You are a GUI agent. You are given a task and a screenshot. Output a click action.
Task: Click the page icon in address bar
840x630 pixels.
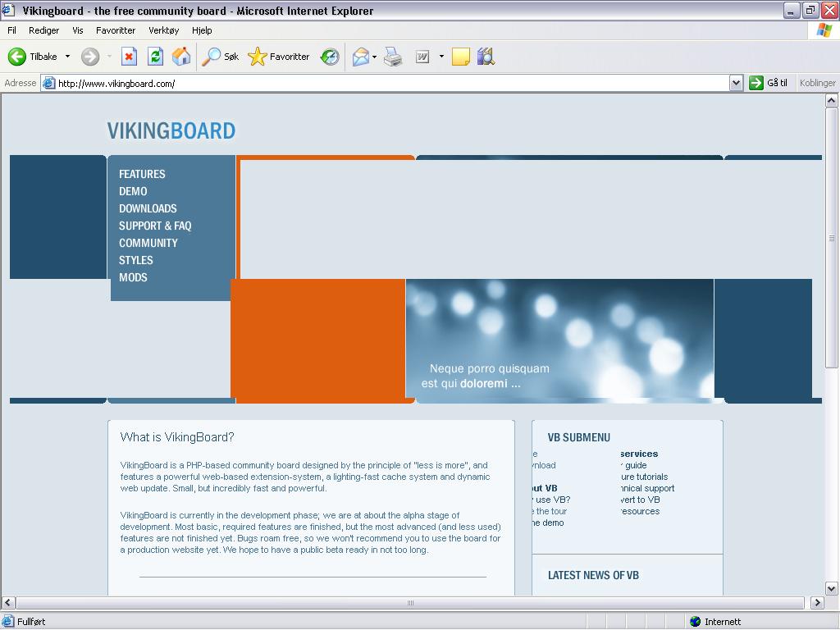pyautogui.click(x=48, y=83)
